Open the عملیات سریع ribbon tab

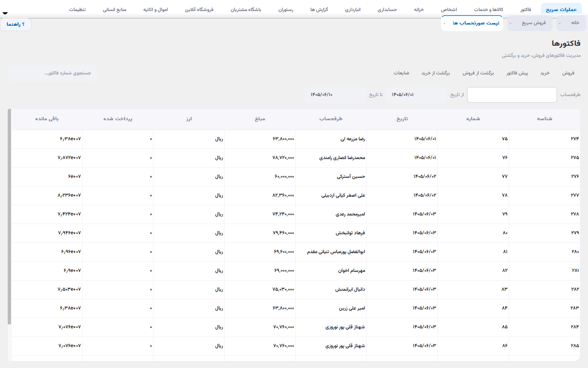(x=561, y=9)
